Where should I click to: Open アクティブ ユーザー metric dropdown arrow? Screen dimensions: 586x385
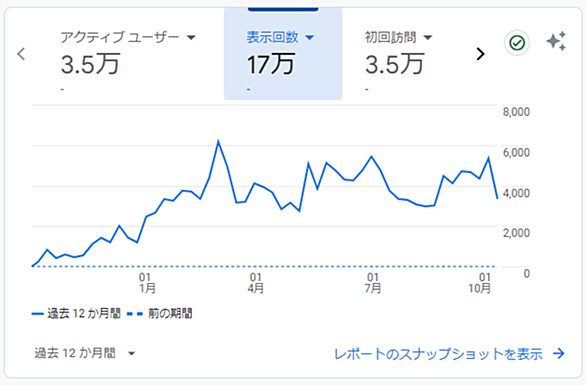tap(191, 37)
